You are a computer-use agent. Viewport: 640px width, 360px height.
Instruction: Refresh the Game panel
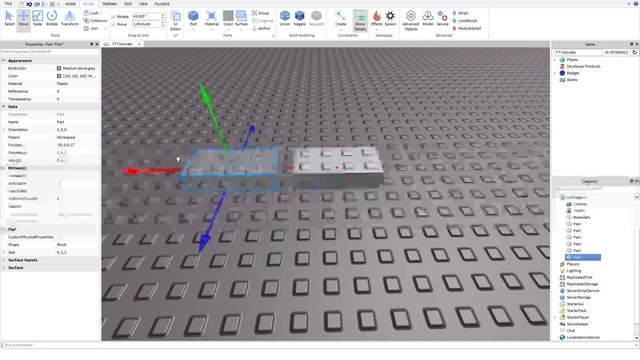634,52
